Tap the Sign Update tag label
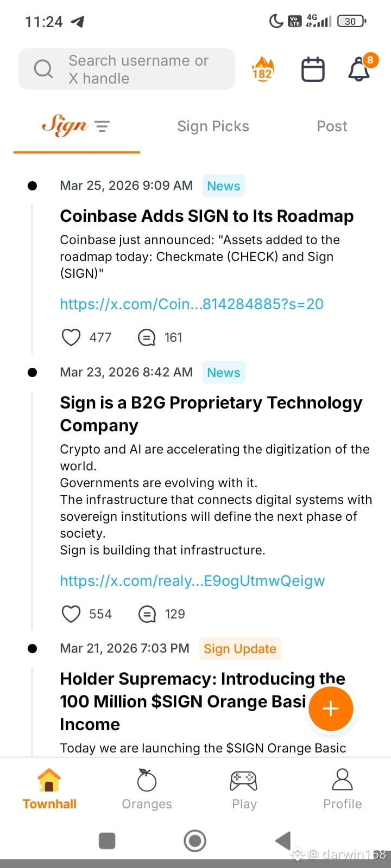Viewport: 391px width, 868px height. [x=240, y=649]
